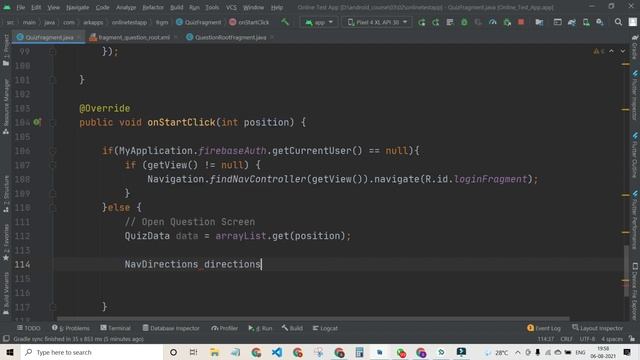Screen dimensions: 640x360
Task: Open the SDK Manager icon
Action: coord(600,22)
